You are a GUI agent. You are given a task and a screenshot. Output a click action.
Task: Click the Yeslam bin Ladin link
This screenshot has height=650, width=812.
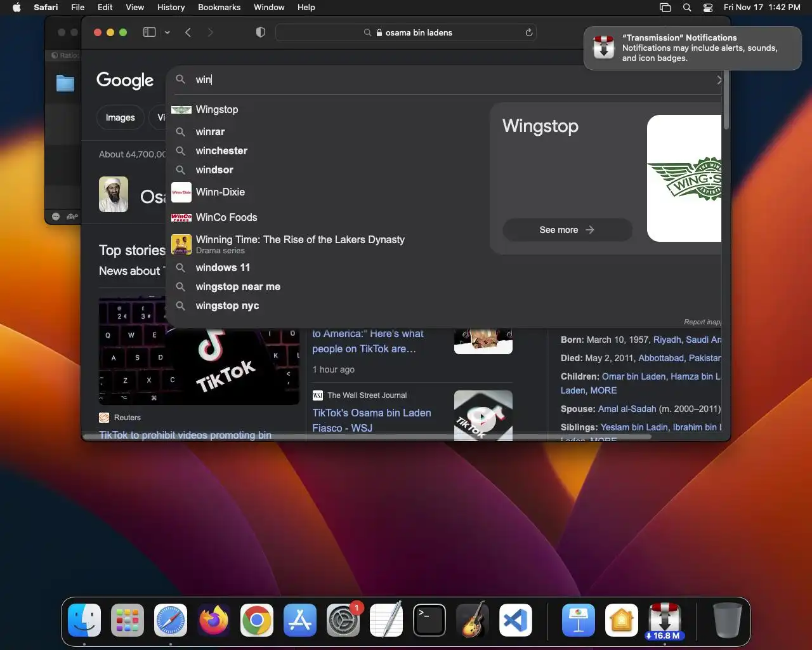[x=634, y=427]
